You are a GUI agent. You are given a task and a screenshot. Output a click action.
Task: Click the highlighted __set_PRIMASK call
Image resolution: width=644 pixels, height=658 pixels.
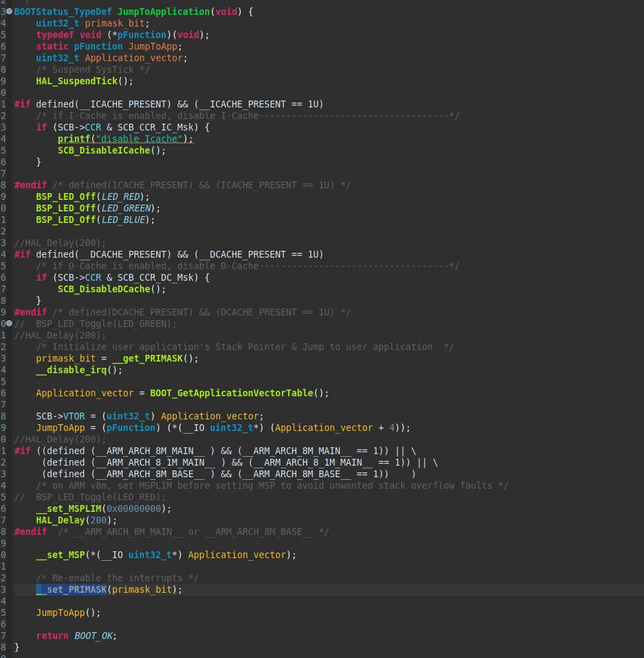coord(71,589)
